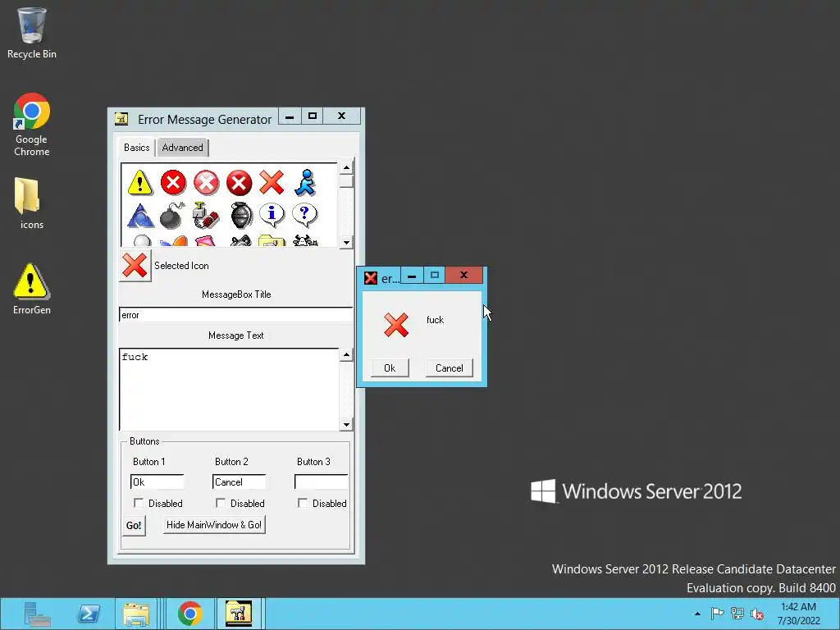Click icon list scrollbar down arrow
The height and width of the screenshot is (630, 840).
point(347,242)
